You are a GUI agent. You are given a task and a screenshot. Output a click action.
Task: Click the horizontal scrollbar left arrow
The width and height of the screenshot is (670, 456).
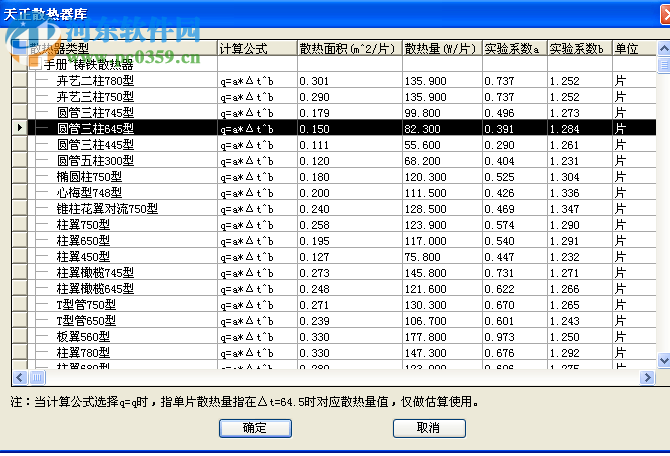[20, 377]
